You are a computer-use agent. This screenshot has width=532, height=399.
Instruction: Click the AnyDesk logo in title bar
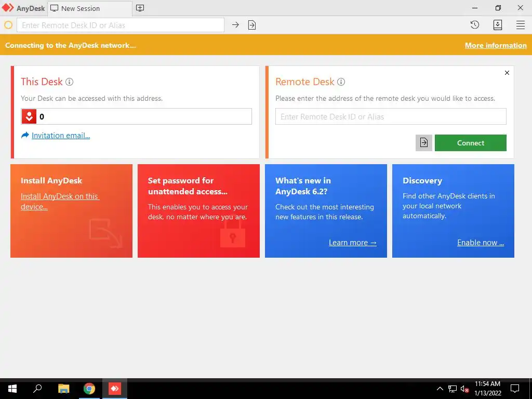[x=8, y=8]
